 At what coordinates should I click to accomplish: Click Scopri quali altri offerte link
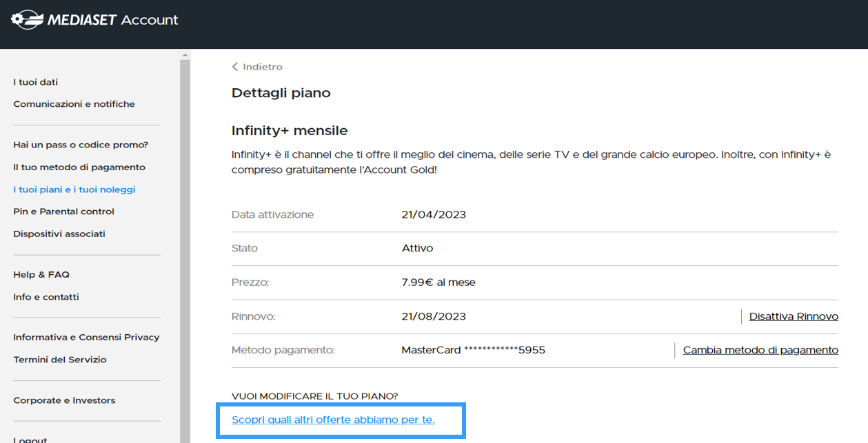333,420
